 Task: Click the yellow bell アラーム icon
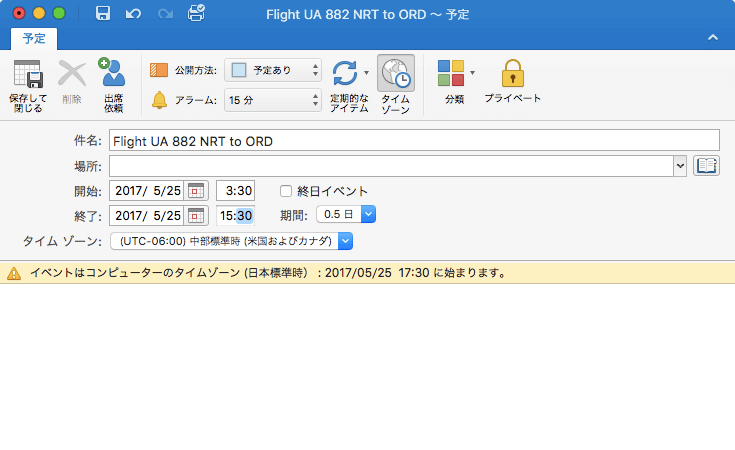point(159,100)
